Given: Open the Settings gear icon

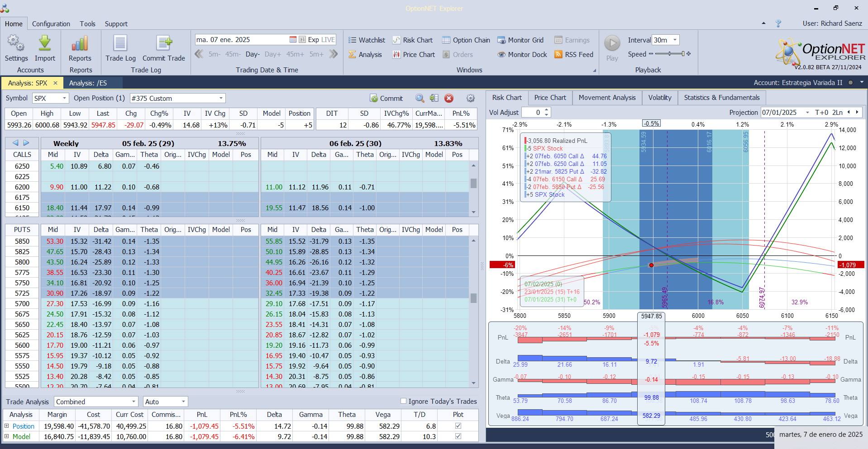Looking at the screenshot, I should [x=16, y=44].
